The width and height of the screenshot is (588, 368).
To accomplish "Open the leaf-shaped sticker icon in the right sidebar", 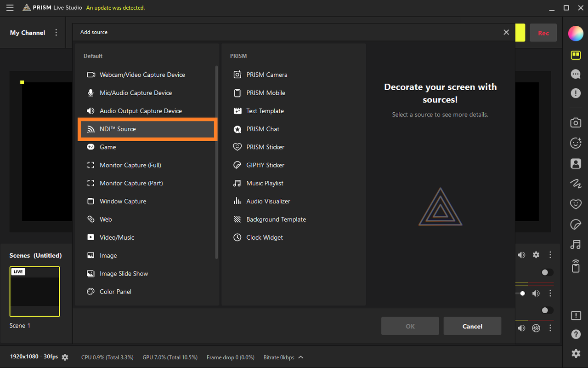I will point(576,224).
